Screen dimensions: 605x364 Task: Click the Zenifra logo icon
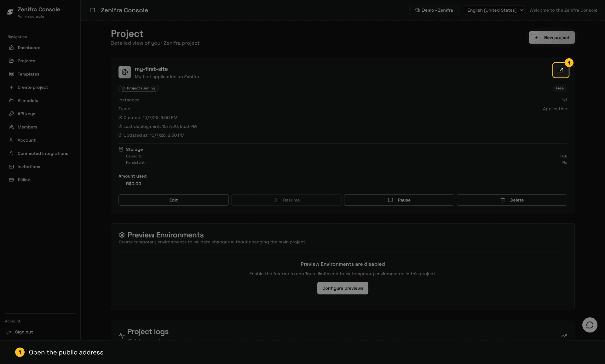click(x=10, y=12)
